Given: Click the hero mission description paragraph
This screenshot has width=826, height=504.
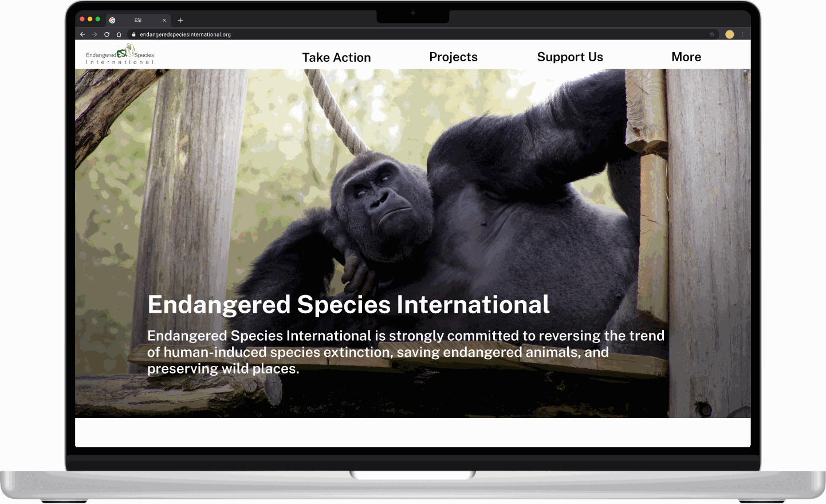Looking at the screenshot, I should pos(406,352).
